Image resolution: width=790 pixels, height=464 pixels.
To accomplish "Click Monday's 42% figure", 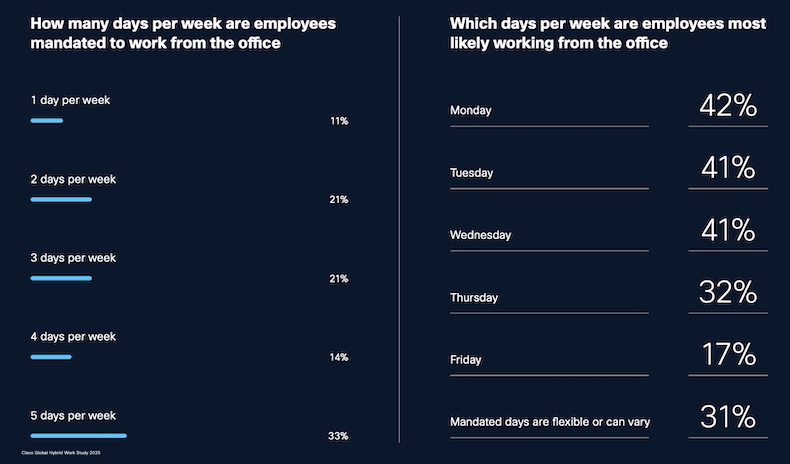I will pos(728,105).
